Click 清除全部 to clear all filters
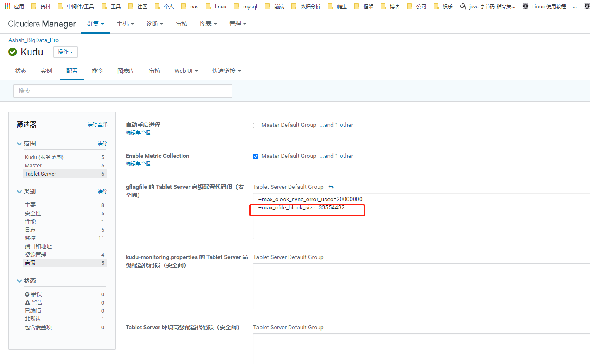 click(98, 125)
